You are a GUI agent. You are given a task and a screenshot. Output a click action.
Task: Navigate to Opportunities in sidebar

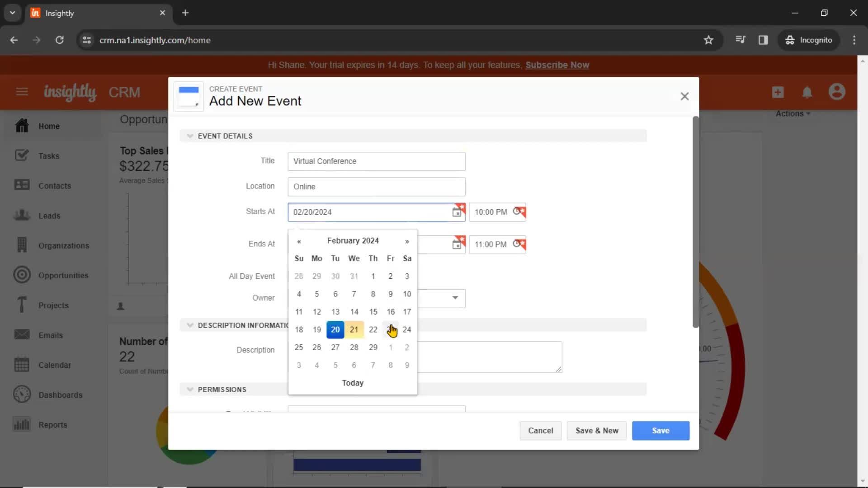[x=63, y=275]
